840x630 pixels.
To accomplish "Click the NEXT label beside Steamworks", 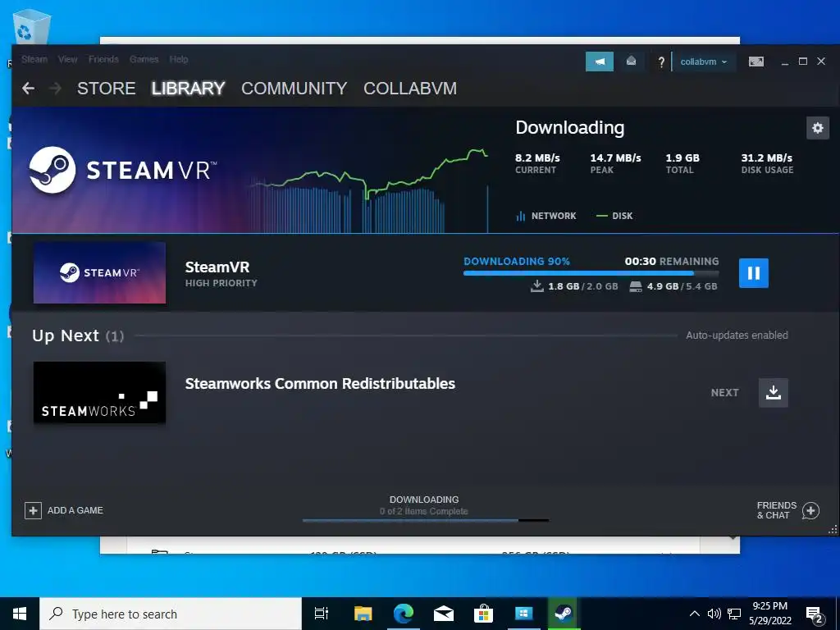I will [725, 393].
